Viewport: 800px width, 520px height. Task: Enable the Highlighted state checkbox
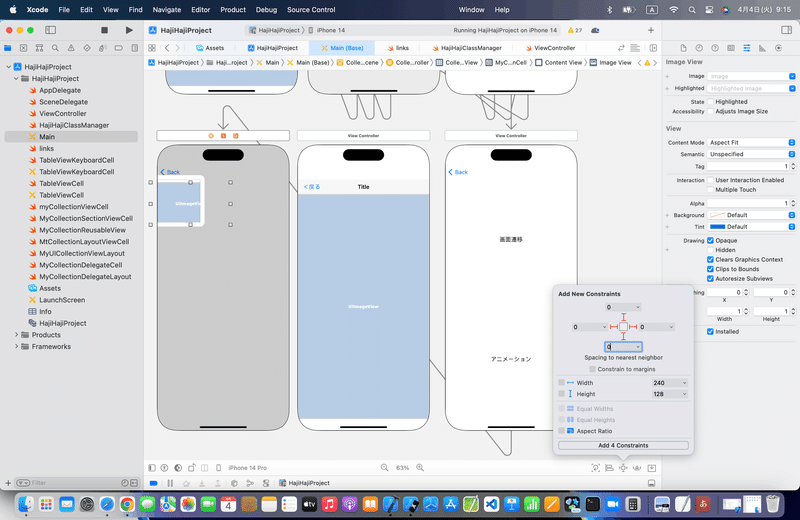coord(710,102)
